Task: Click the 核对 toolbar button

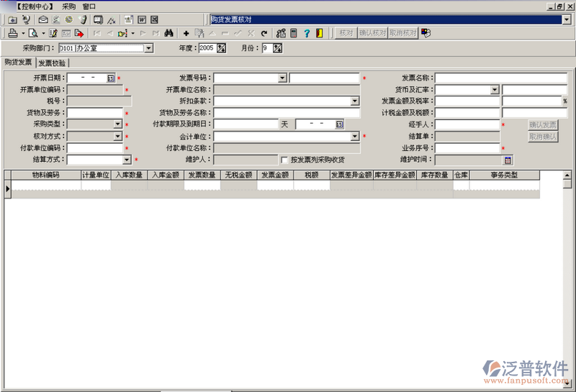Action: click(346, 33)
